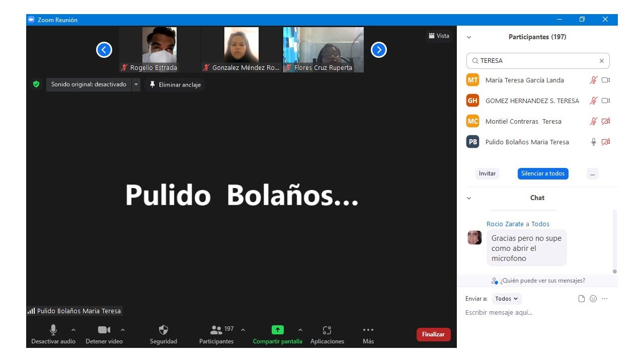Image resolution: width=644 pixels, height=362 pixels.
Task: Open the emoji picker in chat
Action: (x=593, y=299)
